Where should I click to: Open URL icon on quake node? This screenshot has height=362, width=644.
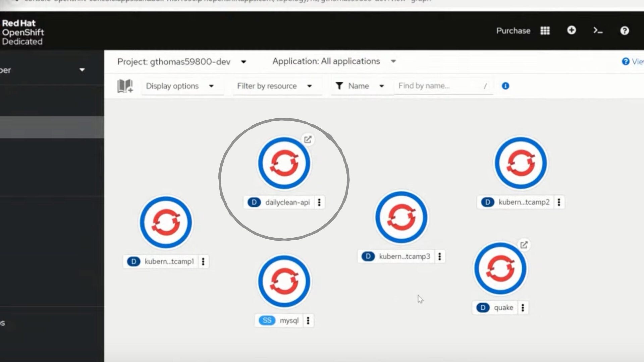tap(524, 245)
